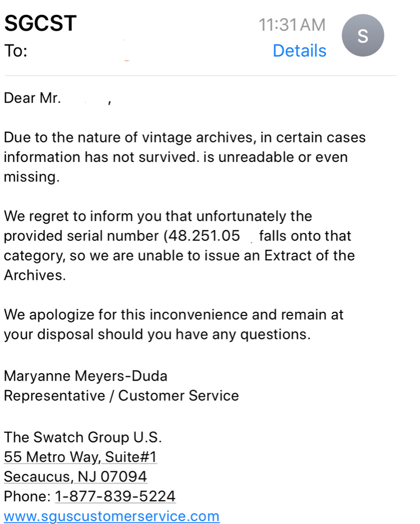The height and width of the screenshot is (524, 420).
Task: Tap the To: label
Action: pyautogui.click(x=13, y=51)
